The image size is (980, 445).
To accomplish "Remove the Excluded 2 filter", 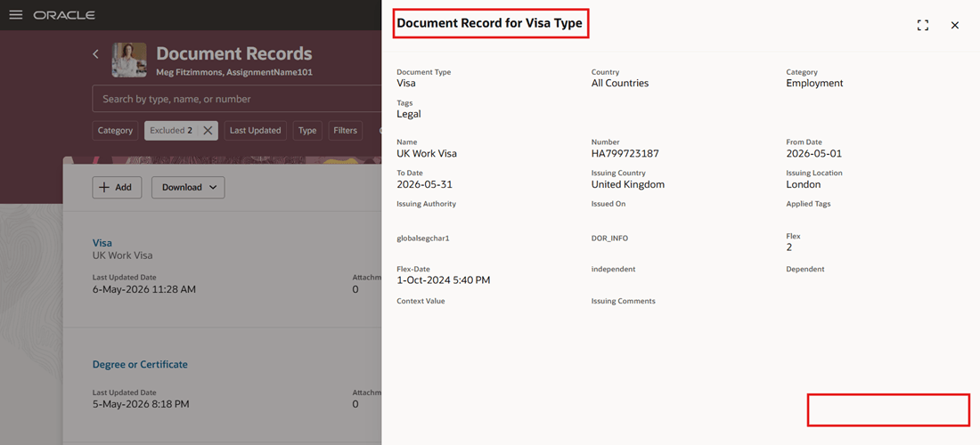I will point(208,131).
